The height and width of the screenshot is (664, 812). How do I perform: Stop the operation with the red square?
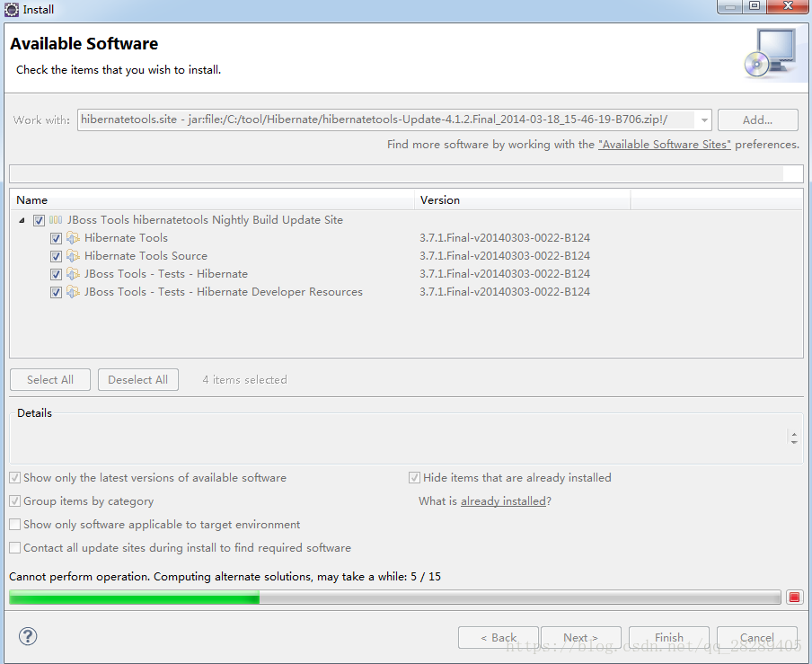pyautogui.click(x=794, y=598)
